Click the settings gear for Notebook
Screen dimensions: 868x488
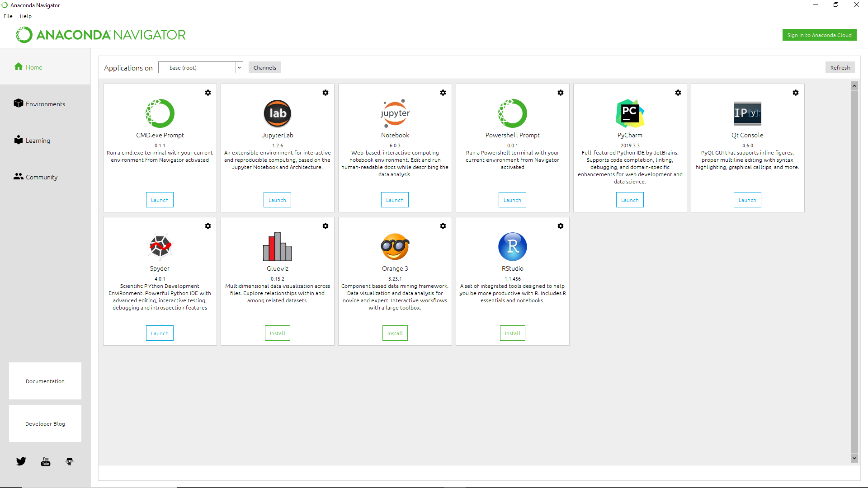(443, 92)
